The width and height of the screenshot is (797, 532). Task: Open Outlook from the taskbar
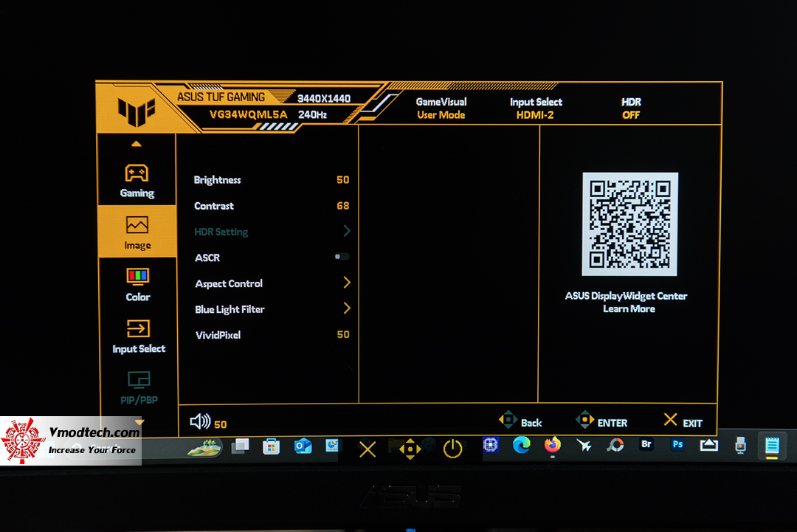[303, 446]
